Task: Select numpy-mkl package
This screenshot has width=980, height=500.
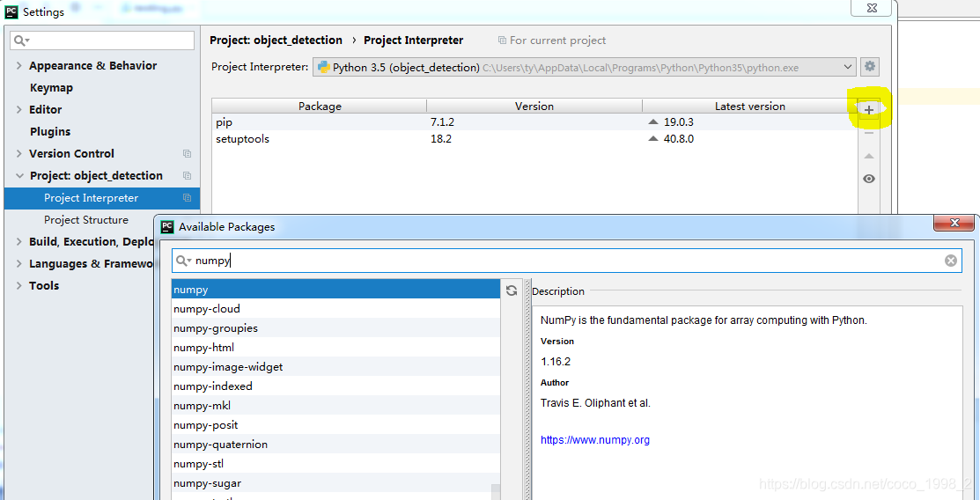Action: (336, 406)
